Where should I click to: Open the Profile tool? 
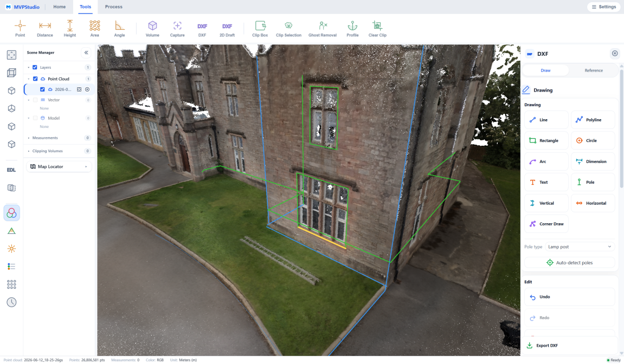[352, 29]
